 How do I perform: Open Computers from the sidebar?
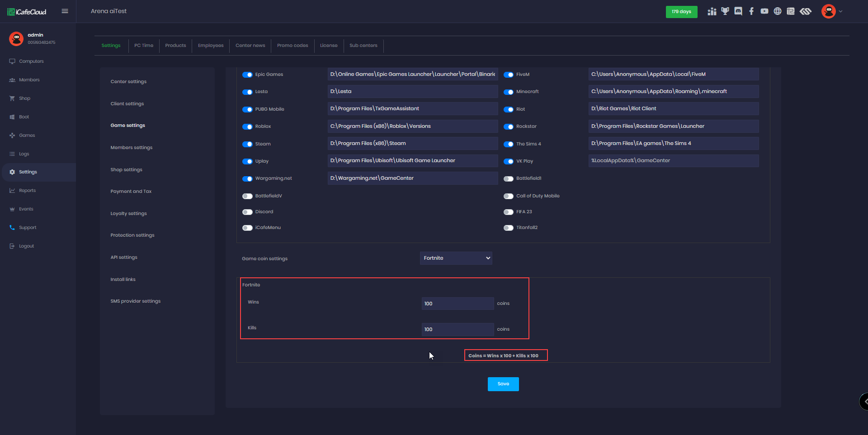click(x=31, y=61)
